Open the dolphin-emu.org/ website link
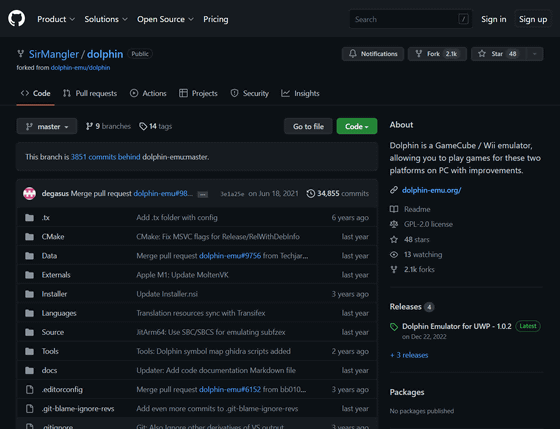Screen dimensions: 560x429 pyautogui.click(x=431, y=190)
